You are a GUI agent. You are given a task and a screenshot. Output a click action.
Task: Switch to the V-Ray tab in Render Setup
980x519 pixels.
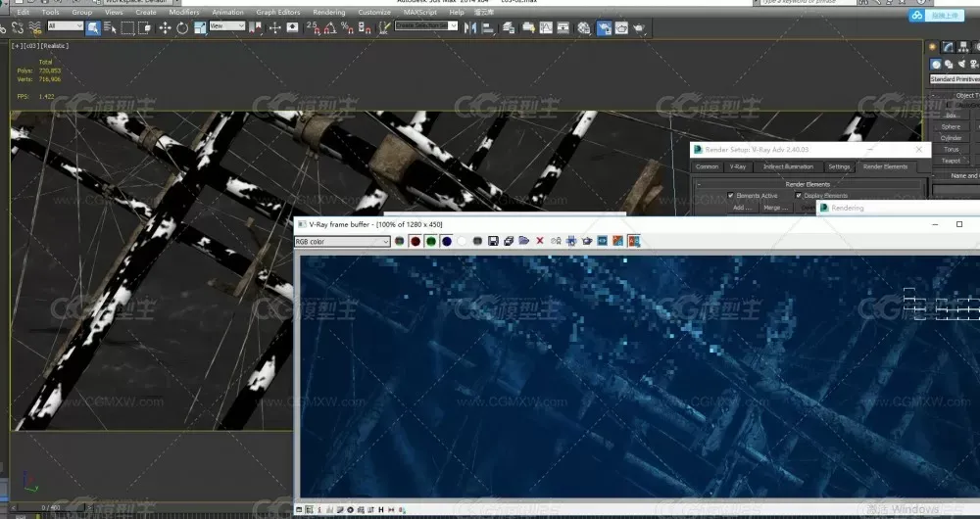[738, 166]
